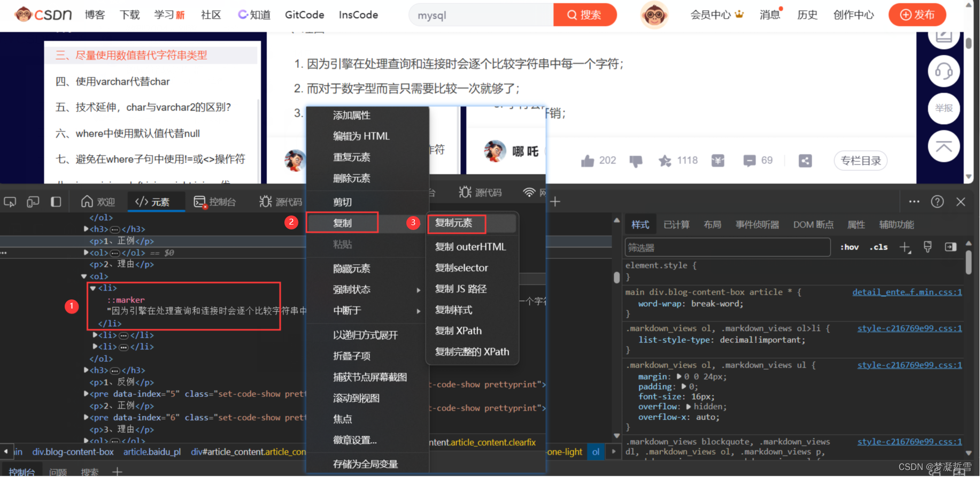The width and height of the screenshot is (980, 477).
Task: Toggle the computed styles sidebar icon
Action: [951, 247]
